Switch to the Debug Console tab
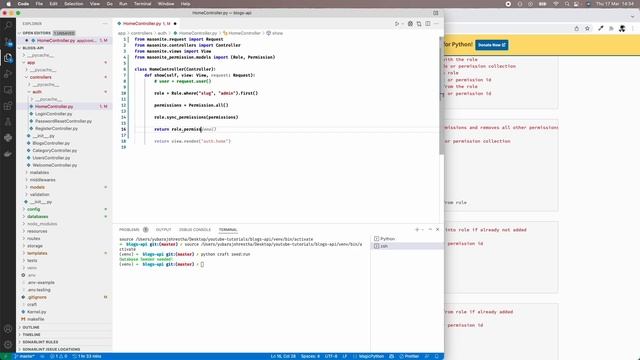640x360 pixels. pyautogui.click(x=195, y=230)
